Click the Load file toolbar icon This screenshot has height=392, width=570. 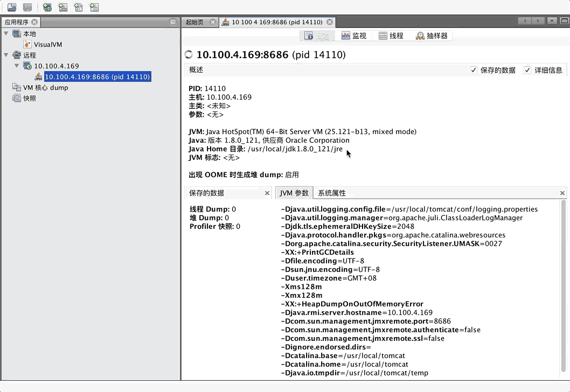coord(11,7)
